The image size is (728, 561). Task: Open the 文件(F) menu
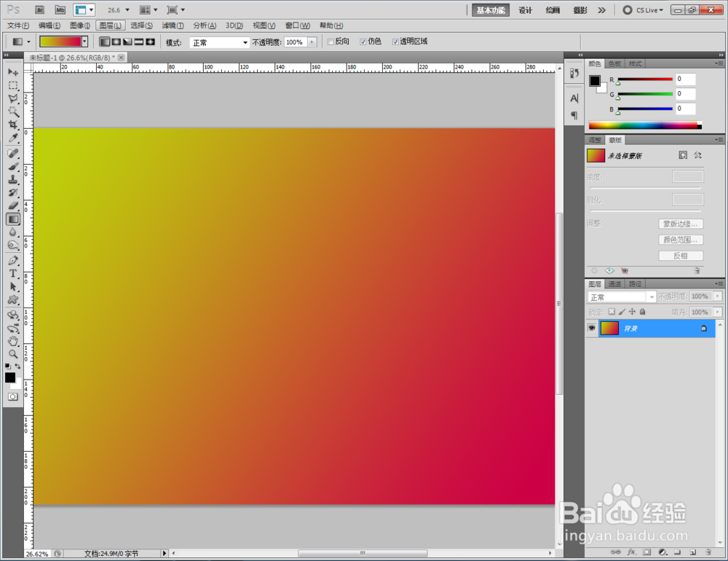click(18, 25)
